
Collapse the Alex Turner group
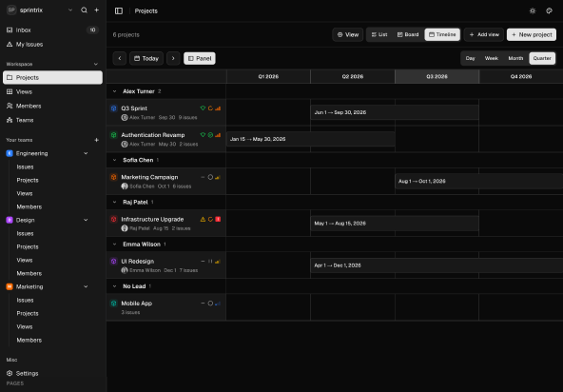(x=114, y=91)
